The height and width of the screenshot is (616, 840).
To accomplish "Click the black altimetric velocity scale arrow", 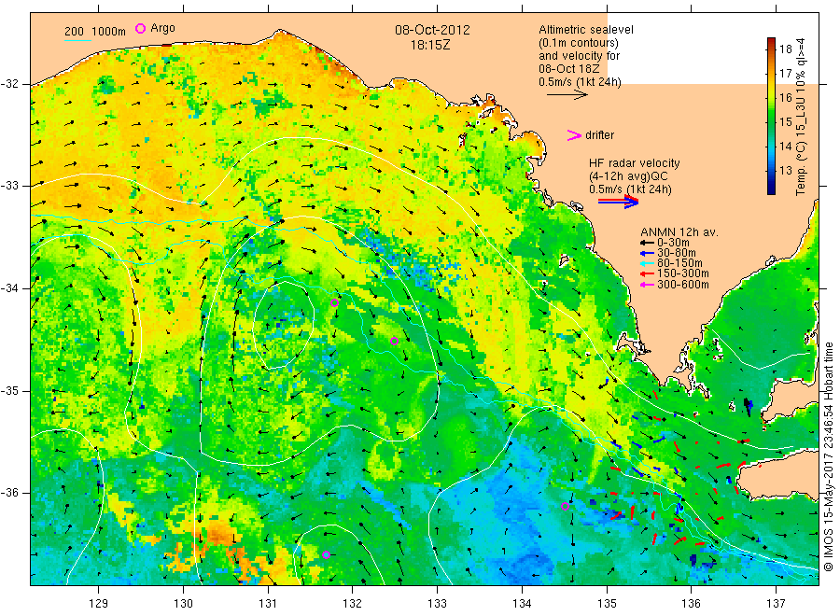I will pyautogui.click(x=567, y=95).
